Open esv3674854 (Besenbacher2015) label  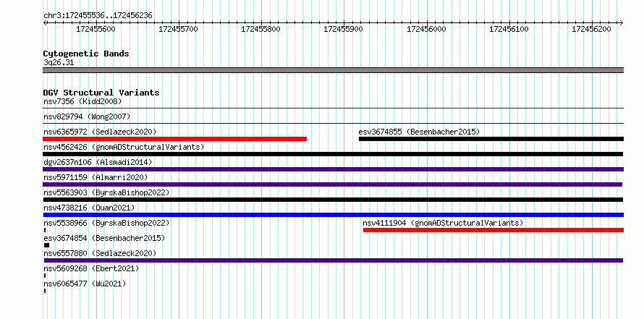pos(104,238)
